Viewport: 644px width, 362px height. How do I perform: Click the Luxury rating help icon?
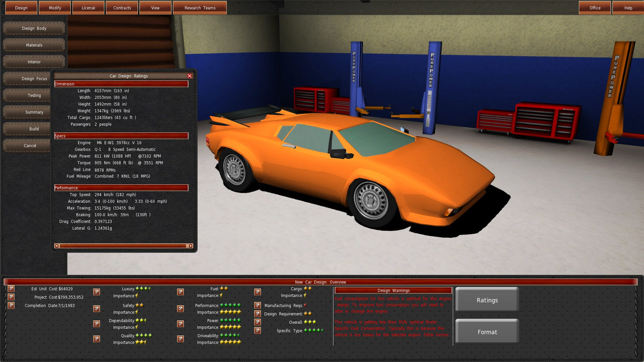96,292
